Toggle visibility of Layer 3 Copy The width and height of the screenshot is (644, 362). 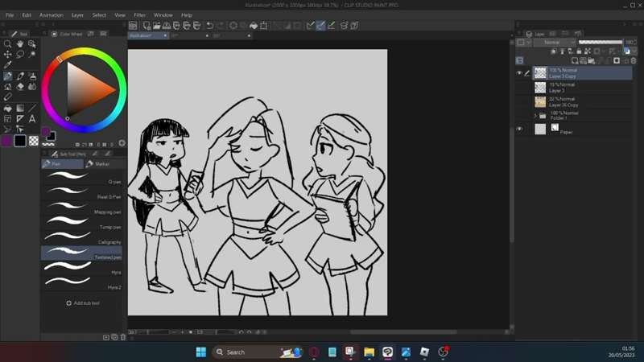[x=519, y=73]
